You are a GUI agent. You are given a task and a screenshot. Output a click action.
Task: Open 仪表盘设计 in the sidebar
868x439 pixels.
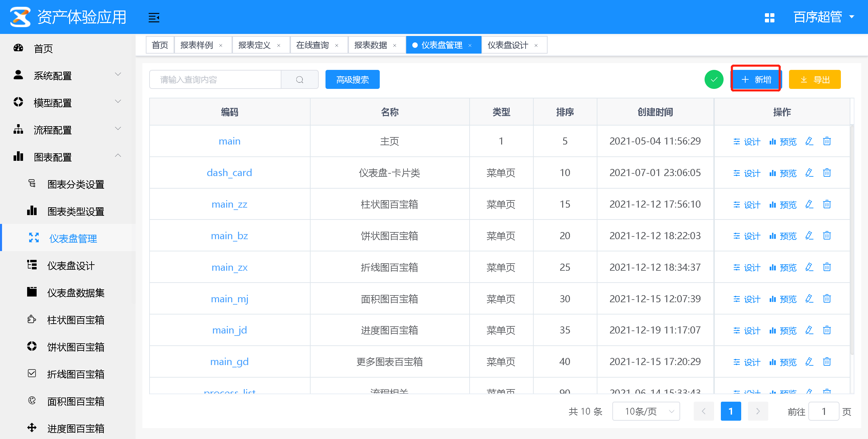pos(68,266)
